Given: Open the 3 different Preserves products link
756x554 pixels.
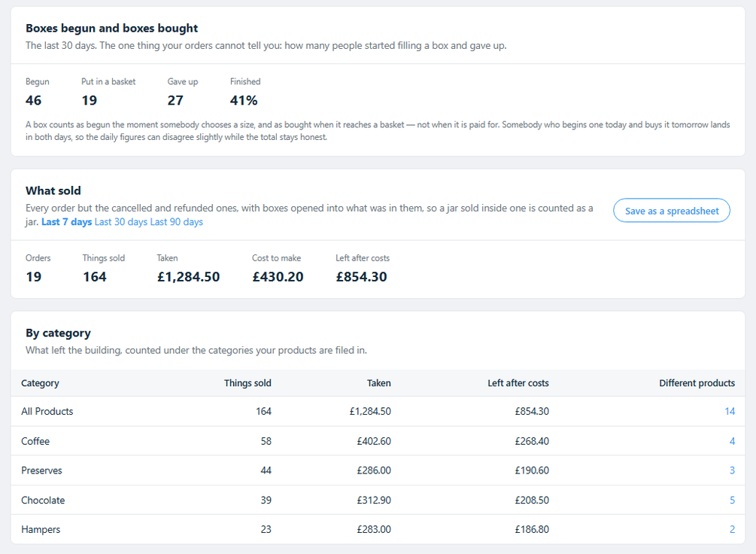Looking at the screenshot, I should (732, 470).
